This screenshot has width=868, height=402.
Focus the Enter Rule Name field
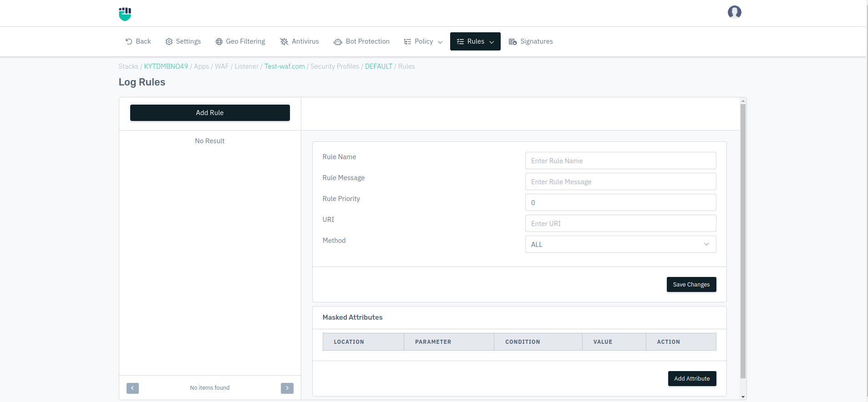click(x=620, y=161)
